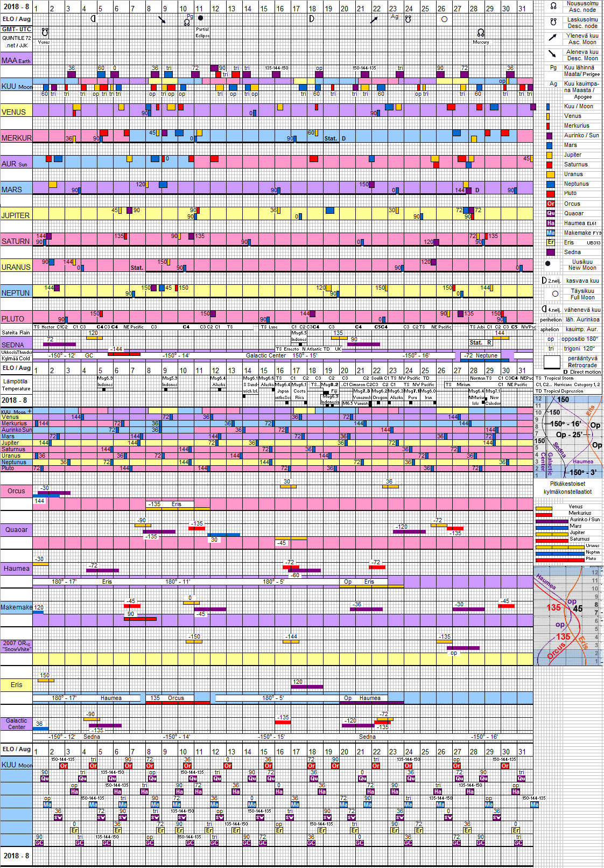This screenshot has width=604, height=868.
Task: Select the Descending Moon arrow in the legend
Action: (x=553, y=54)
